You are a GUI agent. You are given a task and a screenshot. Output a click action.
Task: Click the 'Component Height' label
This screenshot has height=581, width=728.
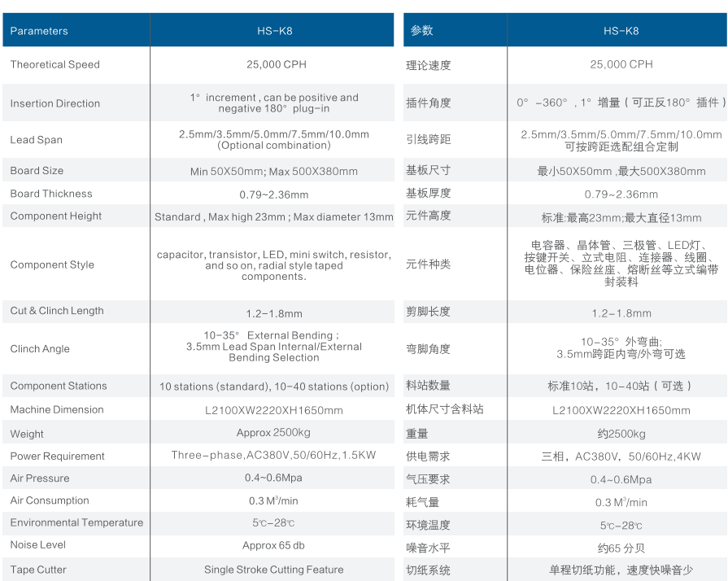[55, 216]
